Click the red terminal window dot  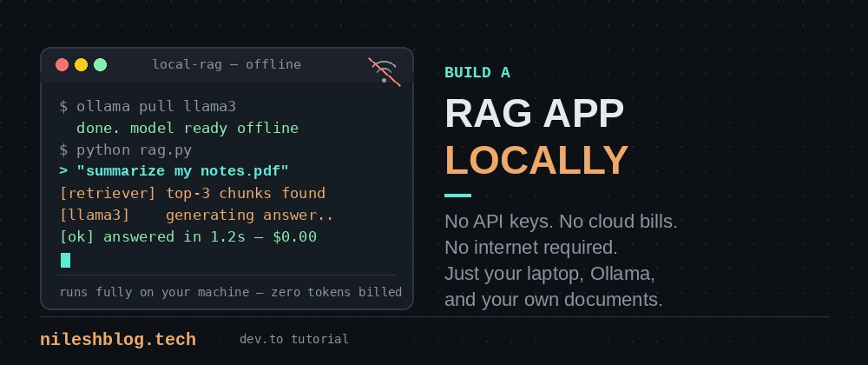[62, 65]
